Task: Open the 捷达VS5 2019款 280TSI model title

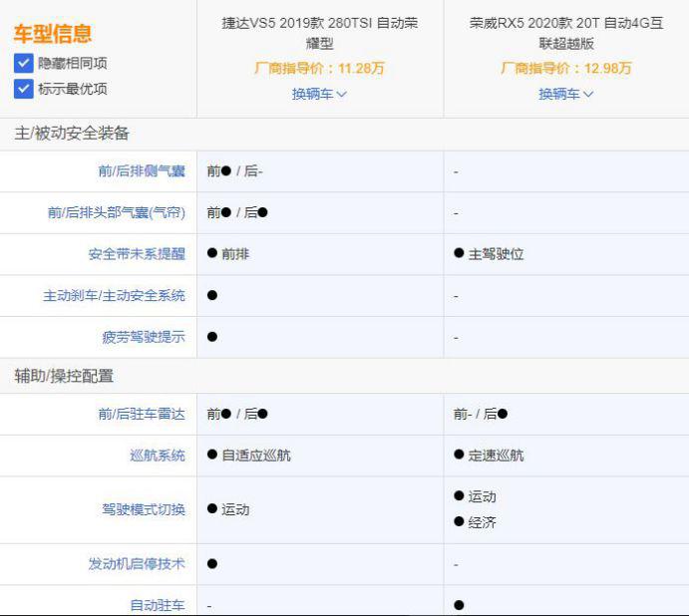Action: pos(320,33)
